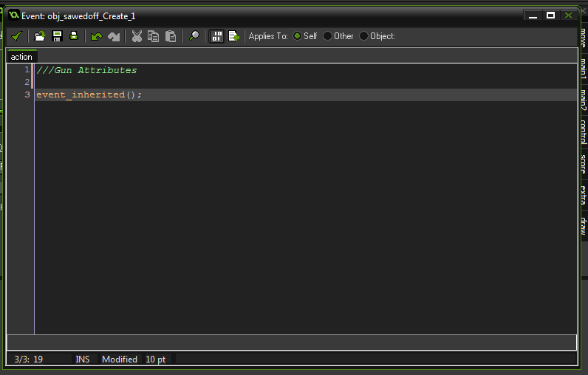588x375 pixels.
Task: Click the document with green arrow icon
Action: (233, 36)
